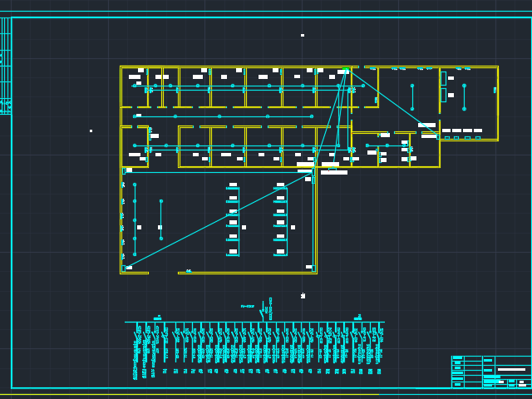Select the right column of fixtures in lower hall

point(281,220)
